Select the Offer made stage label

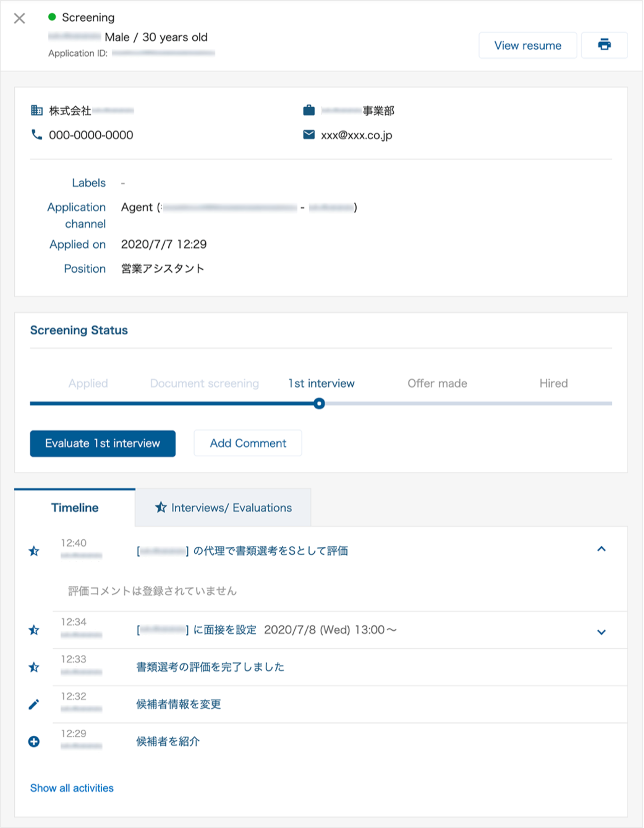(x=438, y=383)
